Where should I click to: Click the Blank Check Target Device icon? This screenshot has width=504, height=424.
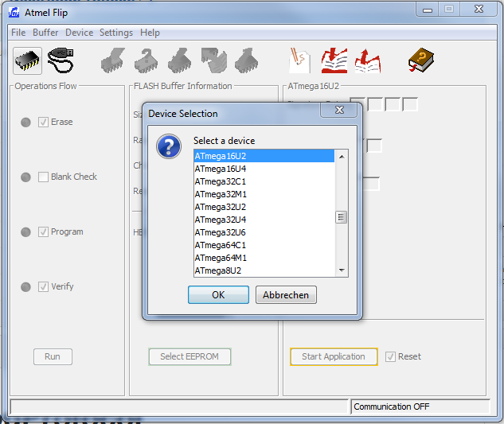(147, 60)
